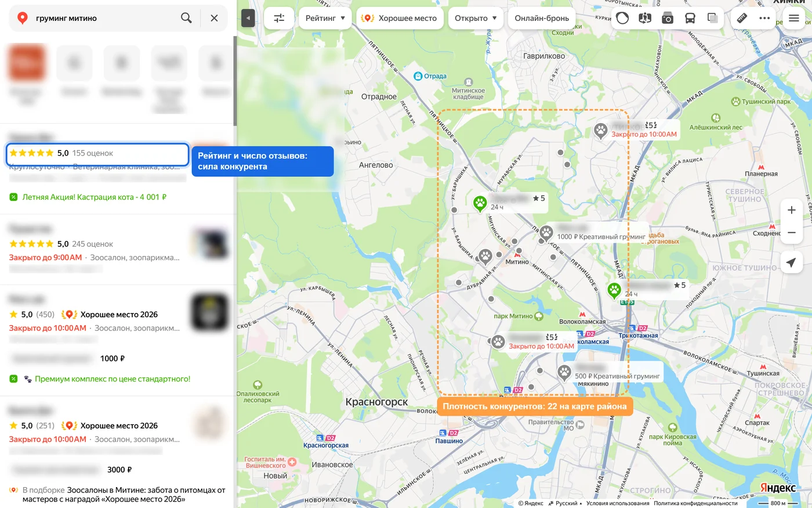
Task: Click the парк Митино green marker
Action: click(539, 316)
